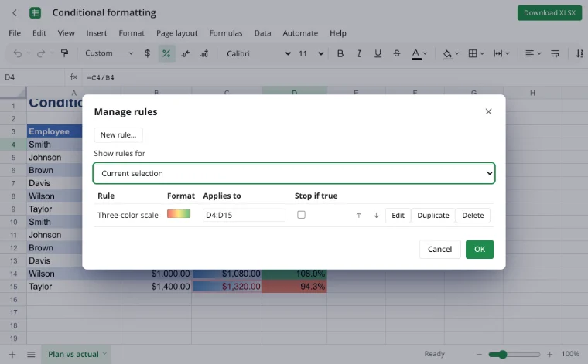Apply the fill color bucket
Viewport: 588px width, 364px height.
click(447, 54)
